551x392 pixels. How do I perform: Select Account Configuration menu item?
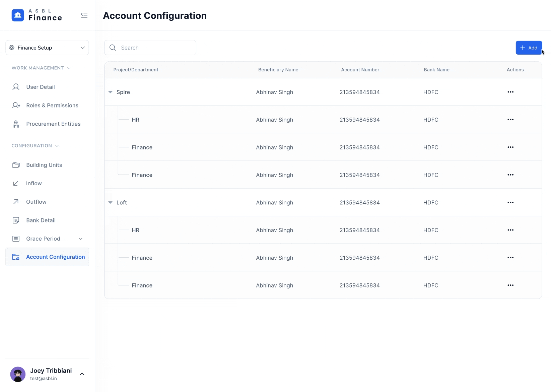[47, 257]
